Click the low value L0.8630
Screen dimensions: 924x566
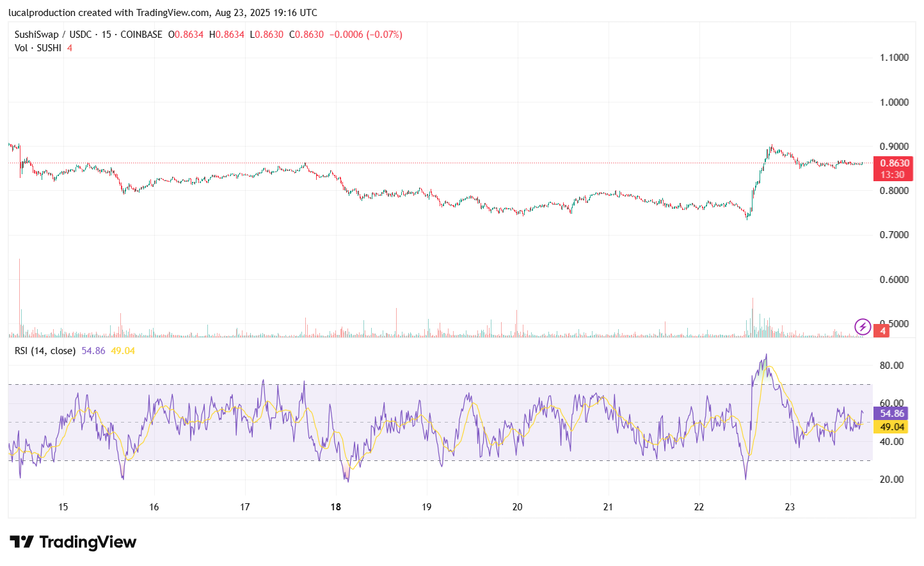click(266, 35)
